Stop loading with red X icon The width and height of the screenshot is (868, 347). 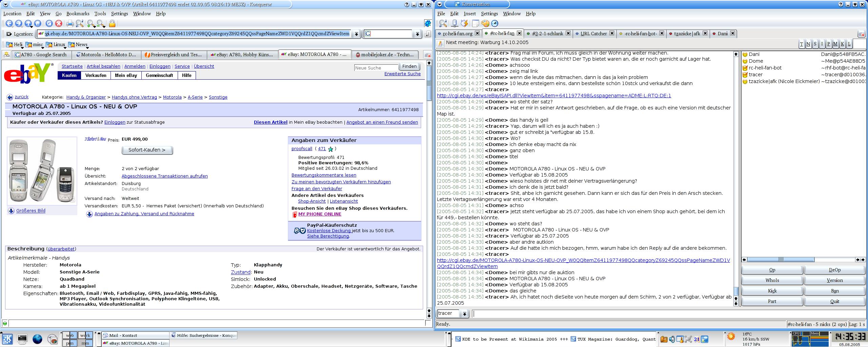[59, 23]
